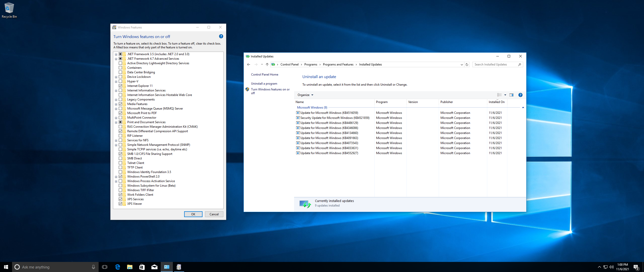Sort by the Installed On column

pos(497,102)
